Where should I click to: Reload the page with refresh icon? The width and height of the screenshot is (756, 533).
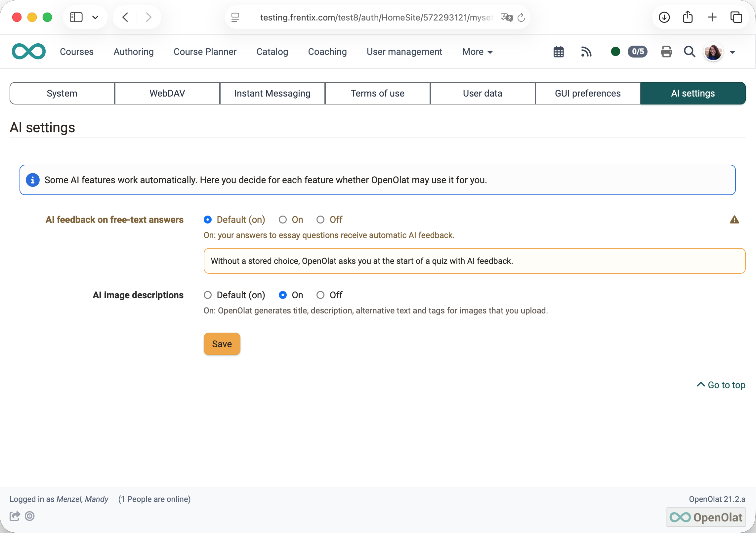521,18
